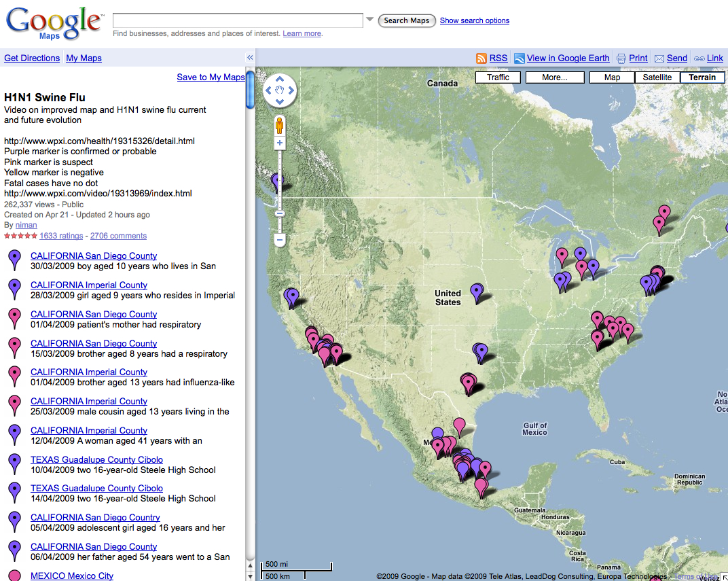
Task: Open CALIFORNIA San Diego County link dated 30/03/2009
Action: (x=94, y=256)
